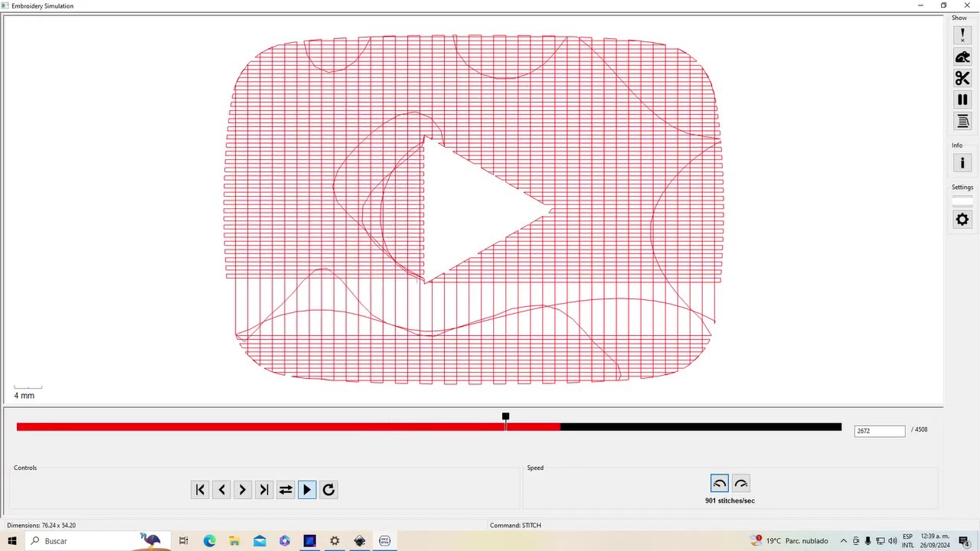980x551 pixels.
Task: Click the black unstitched portion of timeline
Action: pyautogui.click(x=701, y=427)
